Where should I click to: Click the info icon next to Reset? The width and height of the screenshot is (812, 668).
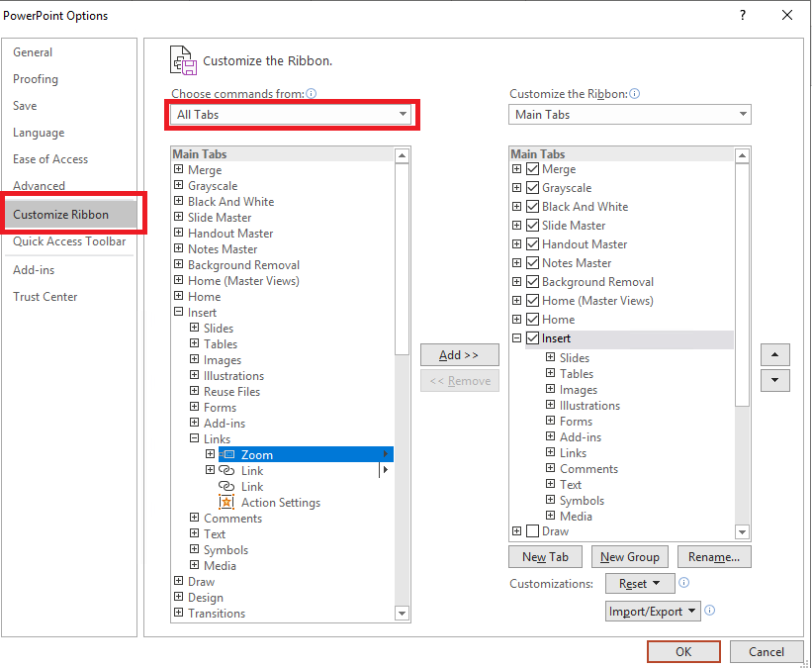[684, 583]
